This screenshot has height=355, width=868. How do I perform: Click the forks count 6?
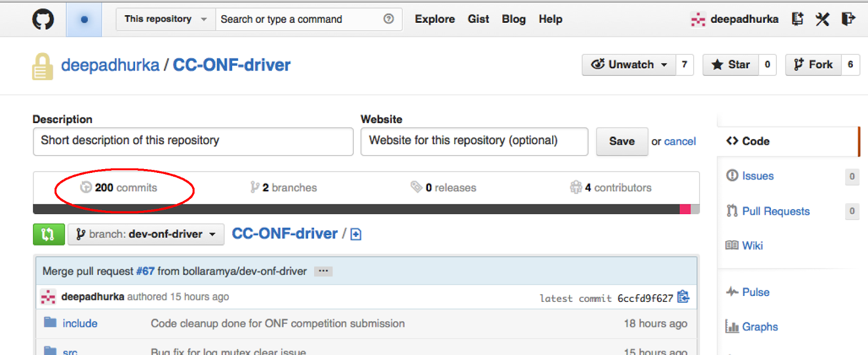point(850,64)
